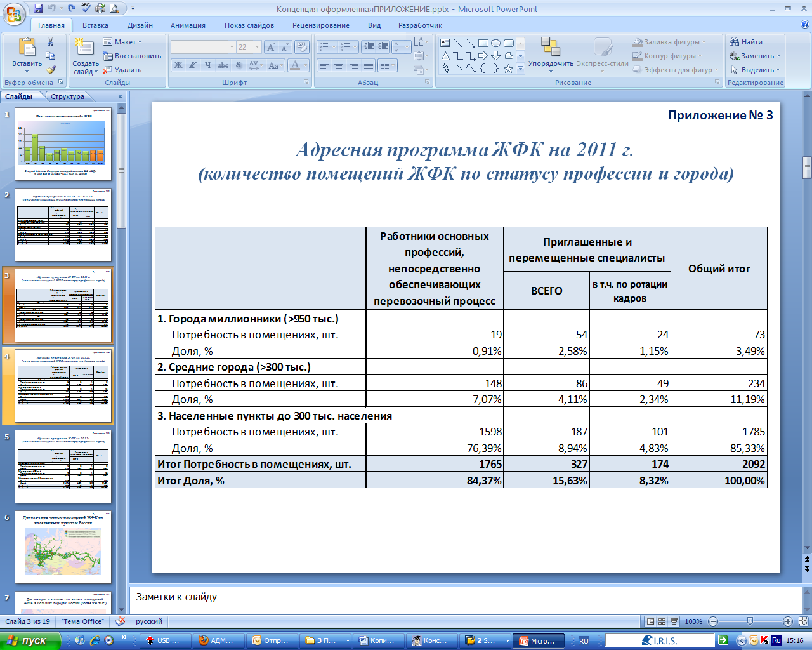The width and height of the screenshot is (812, 650).
Task: Switch to Slide Sorter view icon
Action: pyautogui.click(x=662, y=622)
